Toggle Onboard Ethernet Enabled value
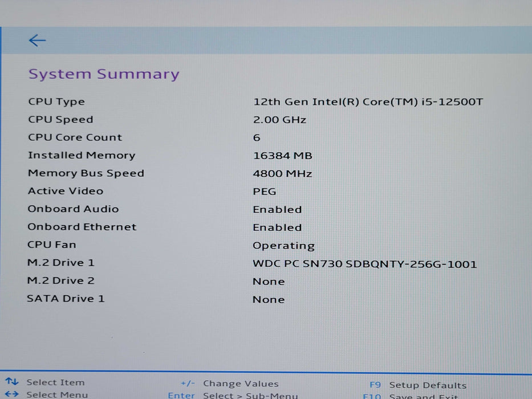The height and width of the screenshot is (399, 532). click(x=277, y=227)
